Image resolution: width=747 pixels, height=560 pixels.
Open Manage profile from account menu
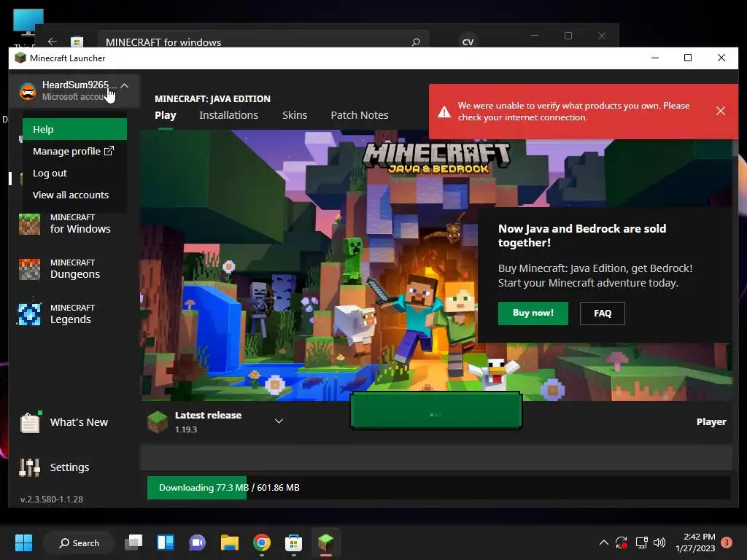(74, 151)
